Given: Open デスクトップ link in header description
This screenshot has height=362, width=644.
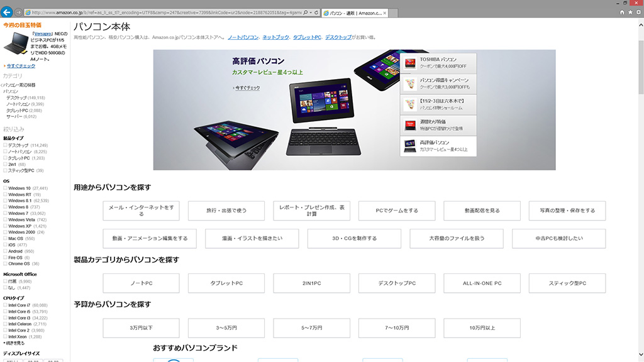Looking at the screenshot, I should (338, 37).
